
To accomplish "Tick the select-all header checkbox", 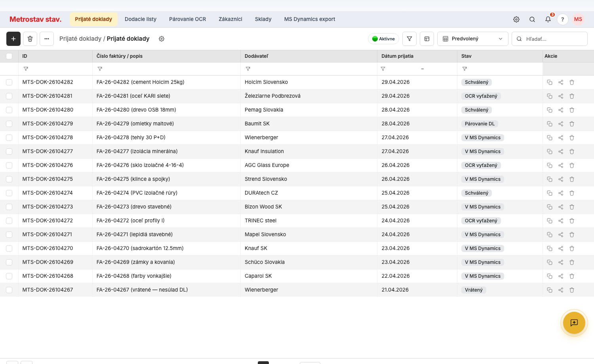I will 9,56.
